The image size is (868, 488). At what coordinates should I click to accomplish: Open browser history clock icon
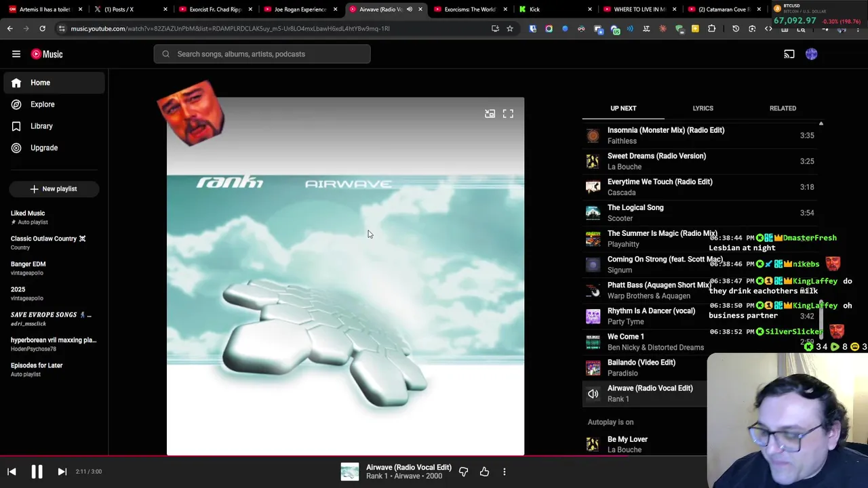(x=736, y=28)
